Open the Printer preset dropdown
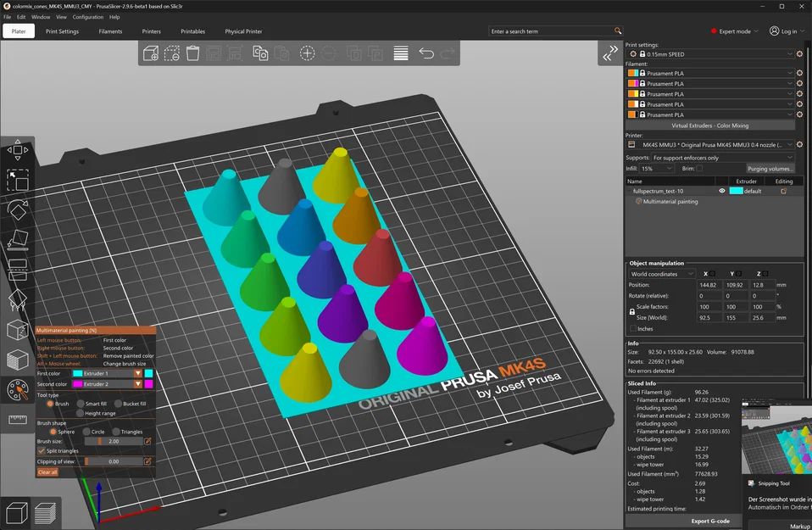This screenshot has height=530, width=812. (x=710, y=144)
